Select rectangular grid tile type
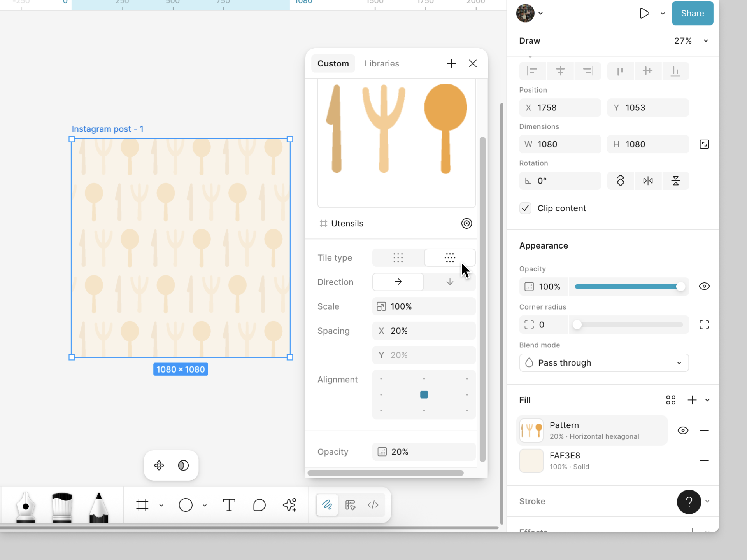The image size is (747, 560). point(398,258)
